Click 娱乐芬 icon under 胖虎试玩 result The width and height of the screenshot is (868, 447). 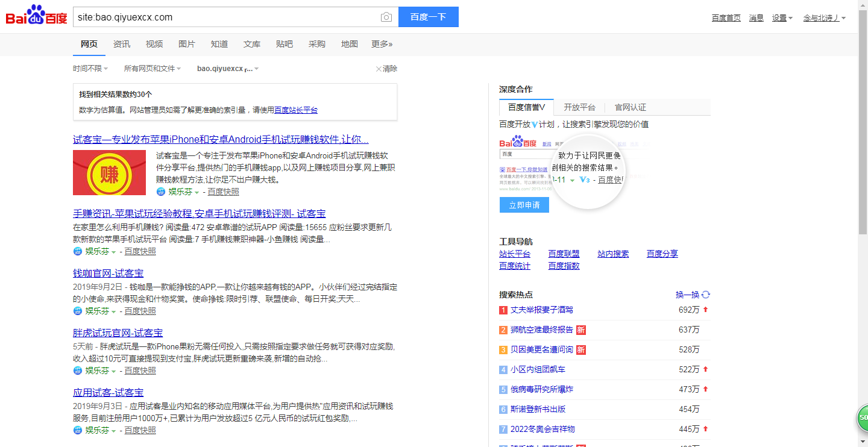pos(77,370)
